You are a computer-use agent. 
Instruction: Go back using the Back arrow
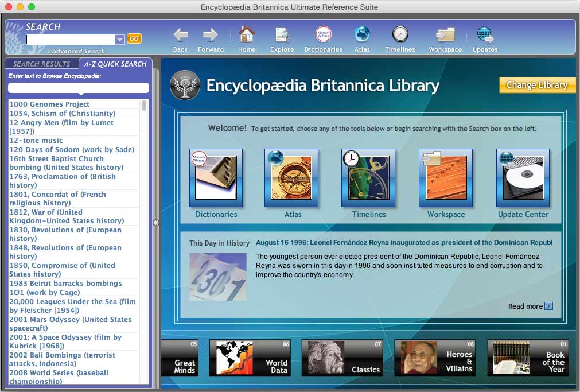tap(181, 39)
